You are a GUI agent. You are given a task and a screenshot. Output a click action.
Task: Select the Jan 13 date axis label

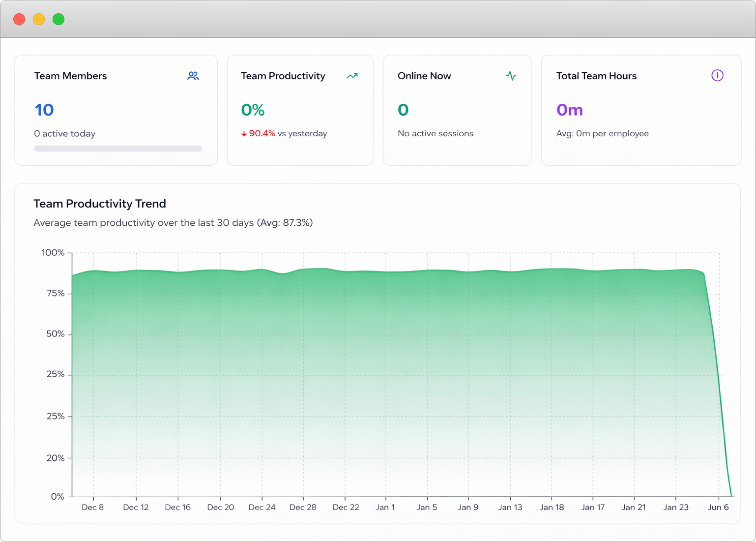pos(510,507)
